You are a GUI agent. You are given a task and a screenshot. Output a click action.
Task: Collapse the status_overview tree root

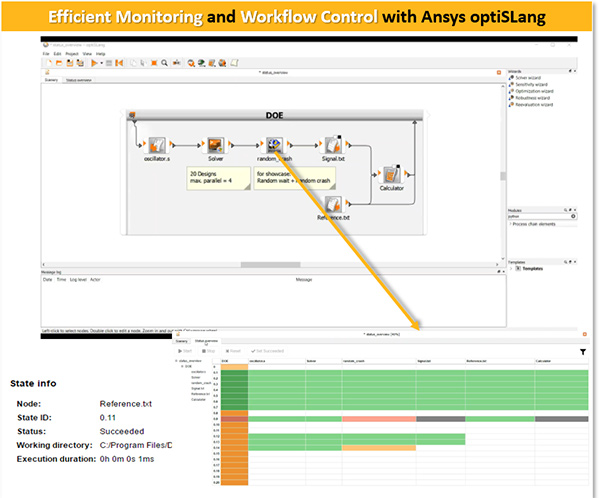click(x=176, y=361)
